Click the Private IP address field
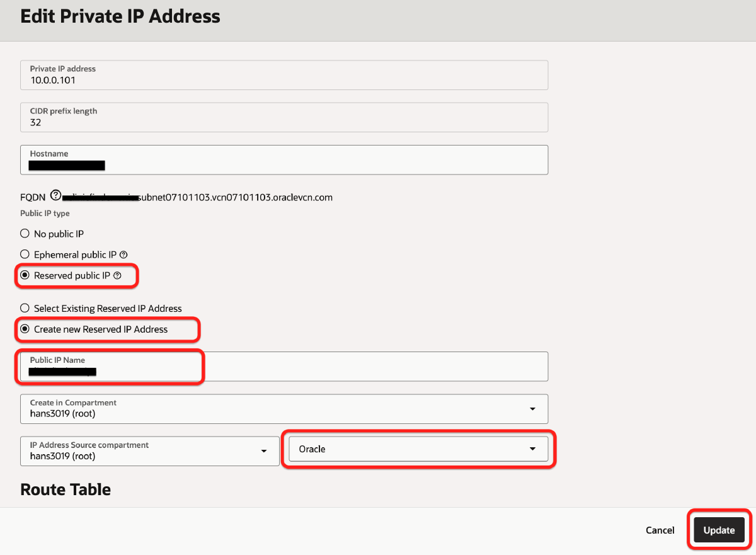This screenshot has width=756, height=555. (x=284, y=75)
